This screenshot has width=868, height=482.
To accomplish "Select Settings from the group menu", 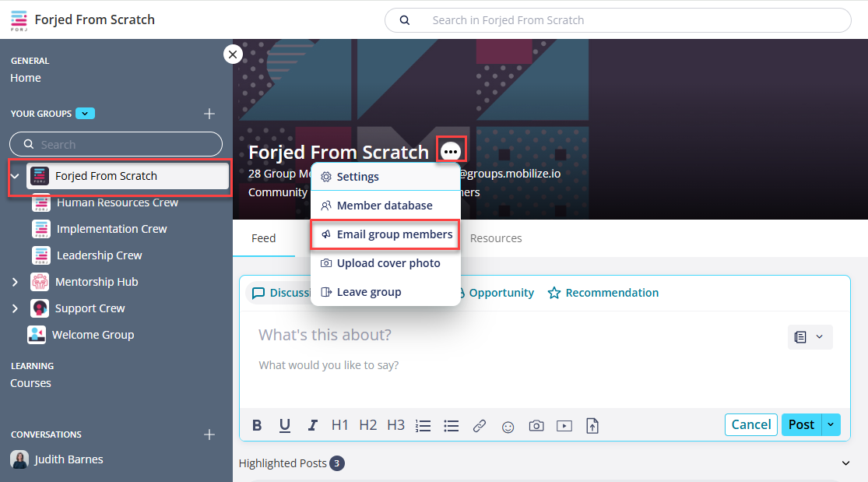I will [358, 176].
